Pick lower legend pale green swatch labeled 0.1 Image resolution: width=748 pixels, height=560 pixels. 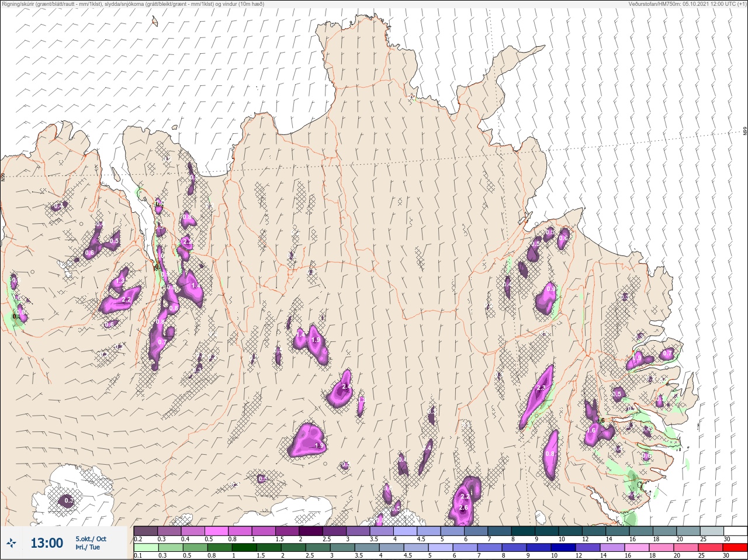click(x=146, y=548)
